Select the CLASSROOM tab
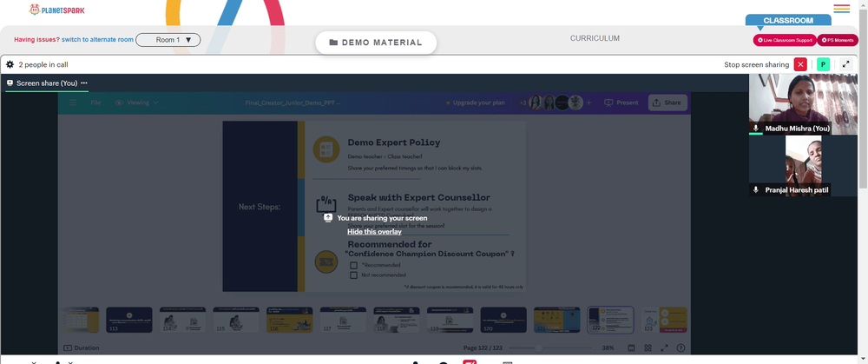 pyautogui.click(x=788, y=20)
